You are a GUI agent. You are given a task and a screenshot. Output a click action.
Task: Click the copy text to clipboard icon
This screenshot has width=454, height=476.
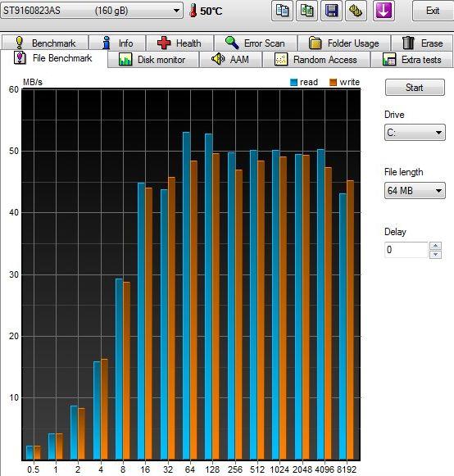(282, 11)
